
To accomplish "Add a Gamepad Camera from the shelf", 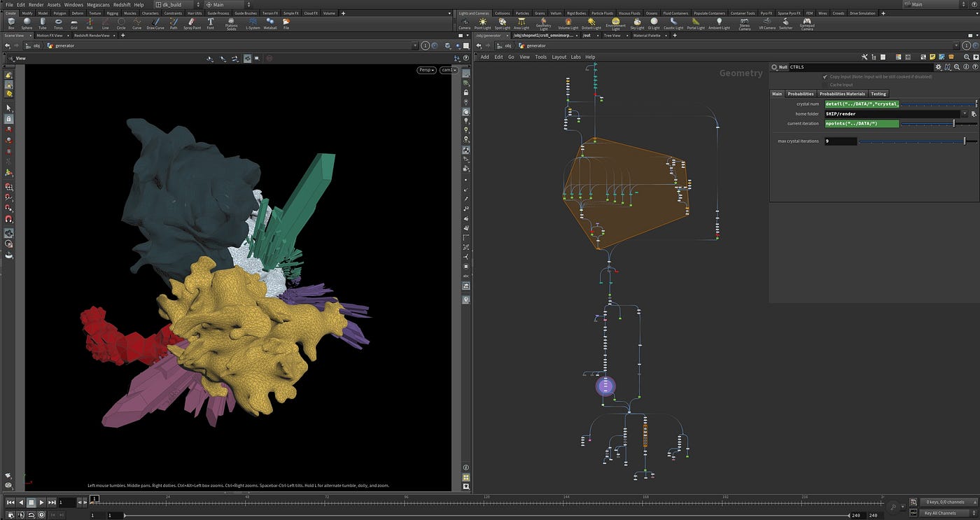I will coord(807,24).
